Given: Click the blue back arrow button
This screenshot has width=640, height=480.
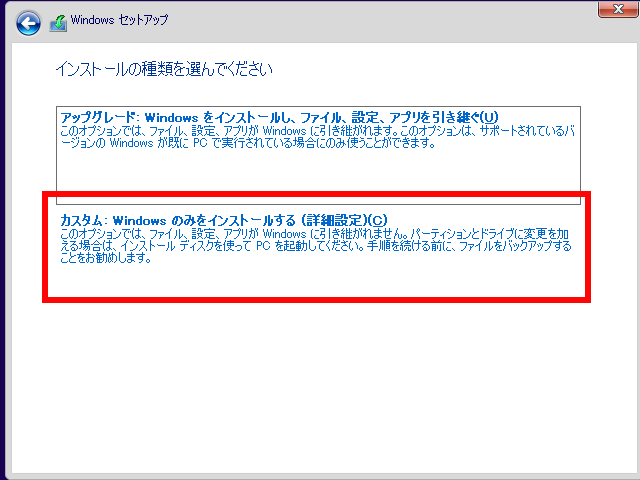Looking at the screenshot, I should (29, 21).
